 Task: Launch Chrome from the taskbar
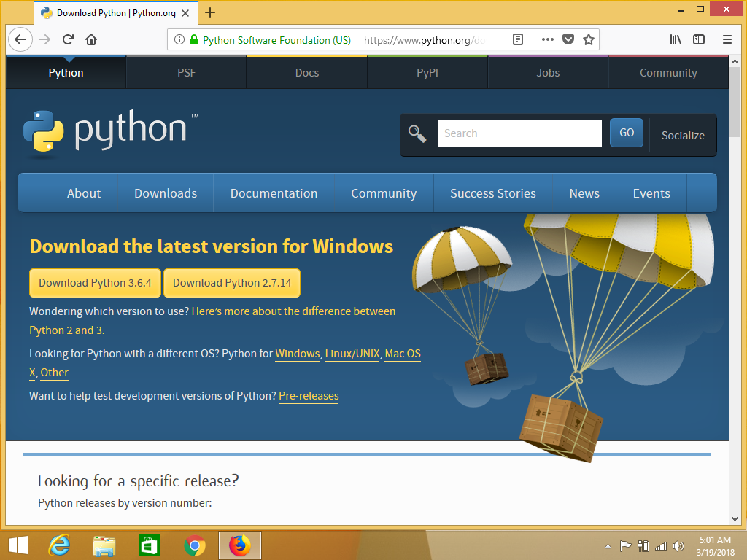tap(194, 545)
